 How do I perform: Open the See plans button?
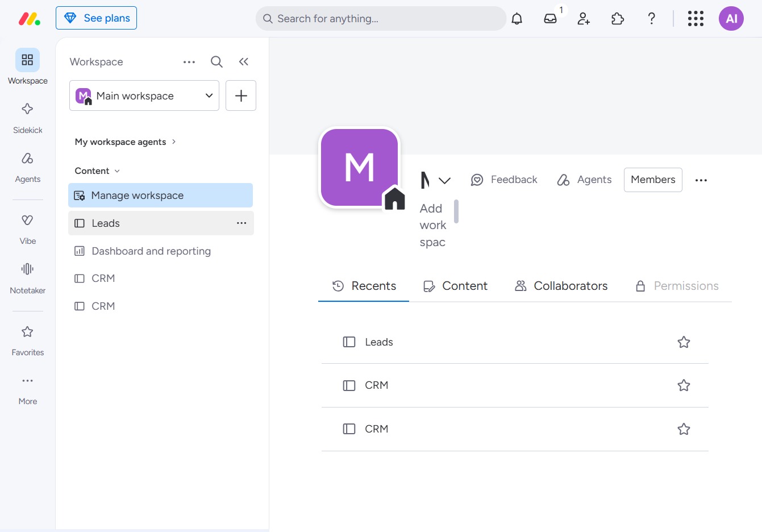click(96, 18)
